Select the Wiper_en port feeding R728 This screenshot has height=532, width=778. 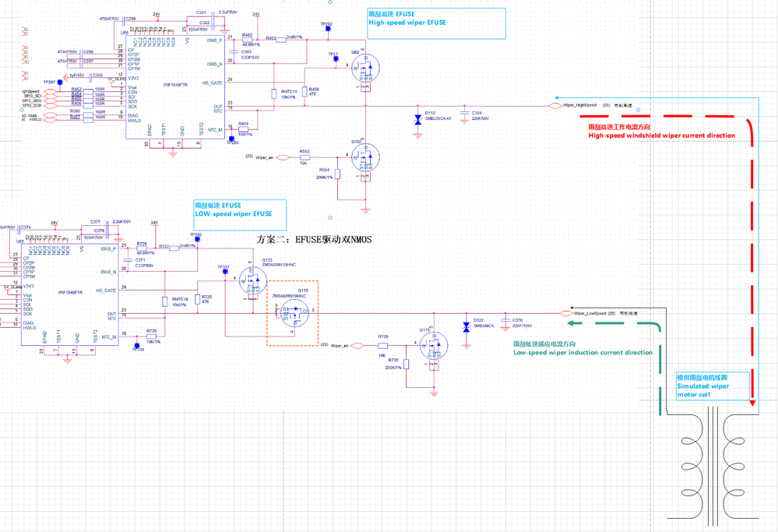(x=357, y=345)
